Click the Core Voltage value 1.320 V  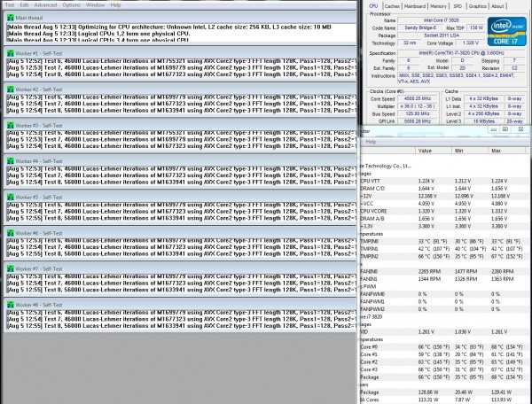pos(471,43)
